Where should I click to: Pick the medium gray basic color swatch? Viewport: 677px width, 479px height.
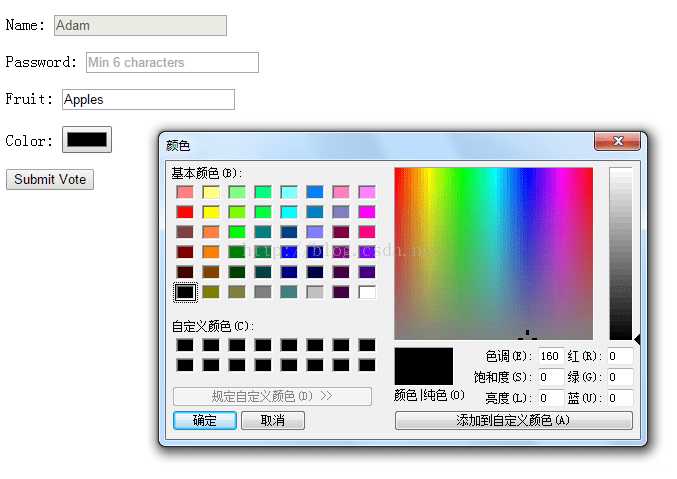[x=263, y=292]
